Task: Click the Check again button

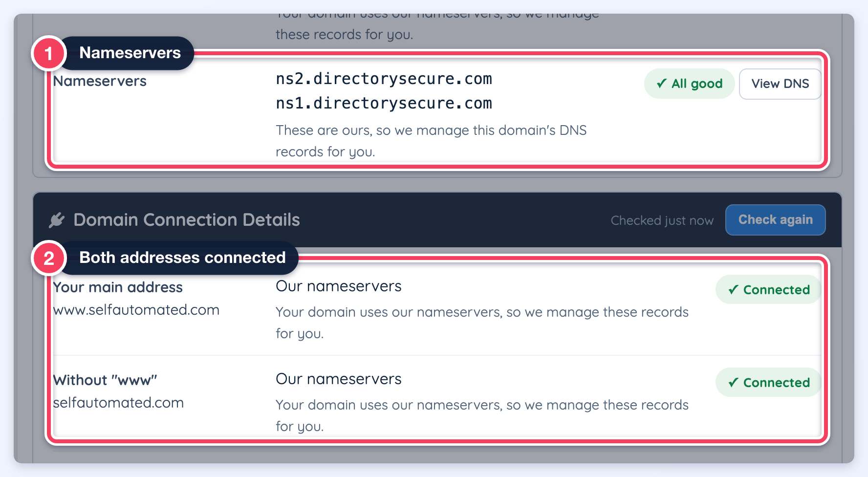Action: tap(776, 220)
